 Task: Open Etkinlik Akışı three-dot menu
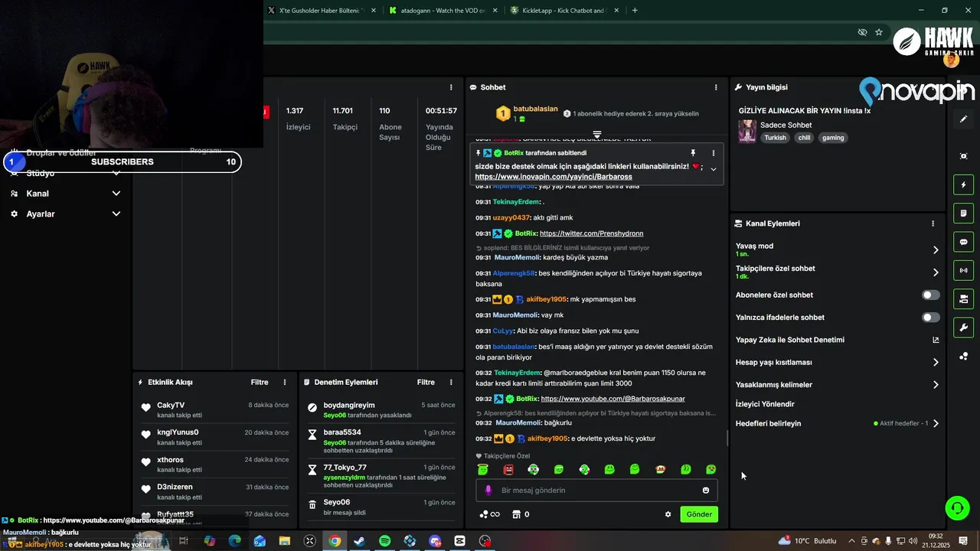(285, 382)
